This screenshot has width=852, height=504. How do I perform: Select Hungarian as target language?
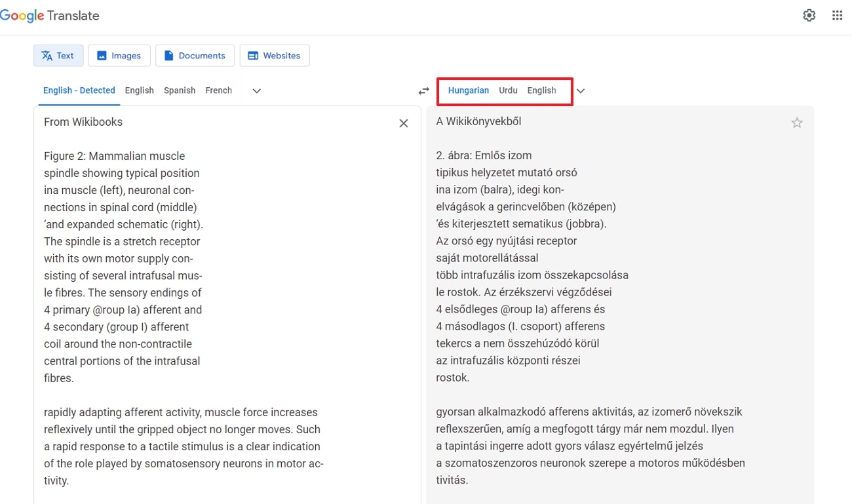pyautogui.click(x=469, y=90)
